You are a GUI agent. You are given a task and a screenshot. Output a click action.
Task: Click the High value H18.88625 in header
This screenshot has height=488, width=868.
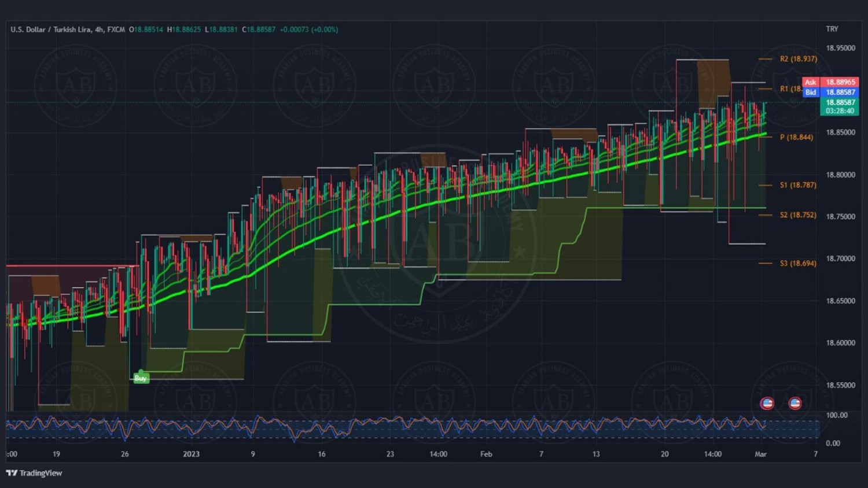pyautogui.click(x=184, y=29)
